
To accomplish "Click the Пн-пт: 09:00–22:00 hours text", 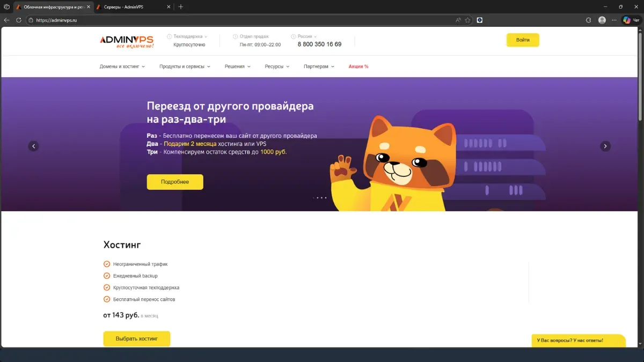I will pos(260,45).
